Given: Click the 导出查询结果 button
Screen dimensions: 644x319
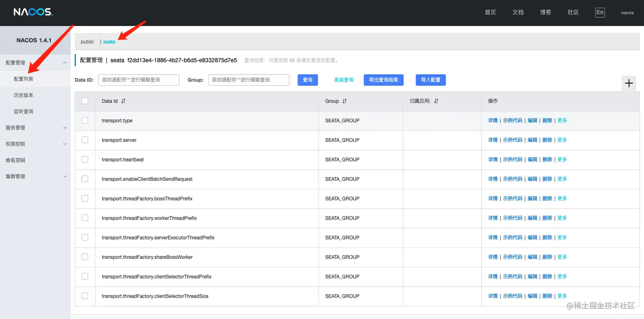Looking at the screenshot, I should click(x=383, y=80).
